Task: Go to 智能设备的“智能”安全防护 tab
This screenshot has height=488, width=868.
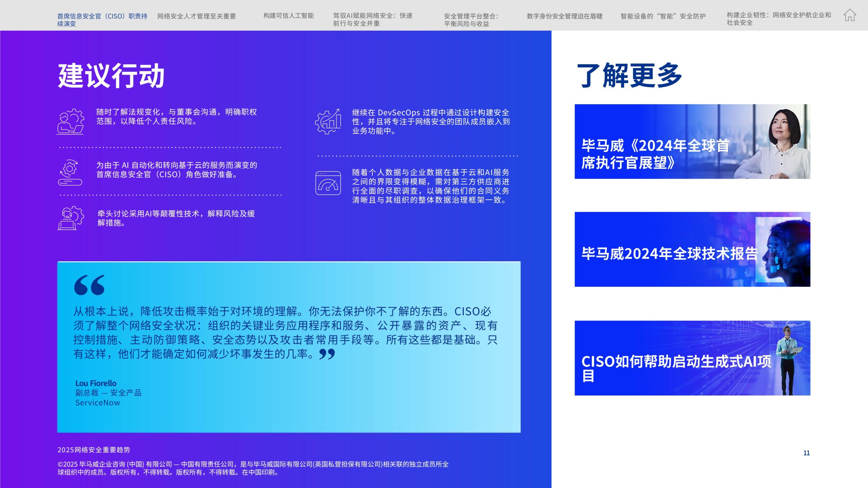Action: (663, 16)
